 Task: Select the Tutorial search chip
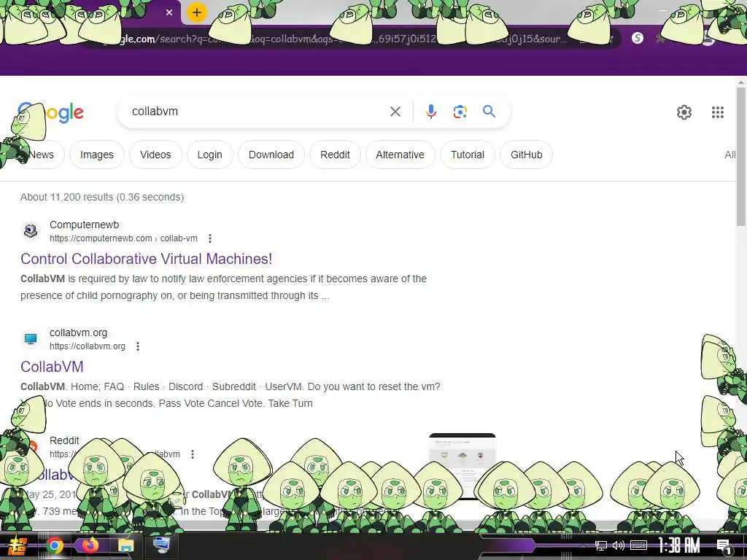click(468, 155)
